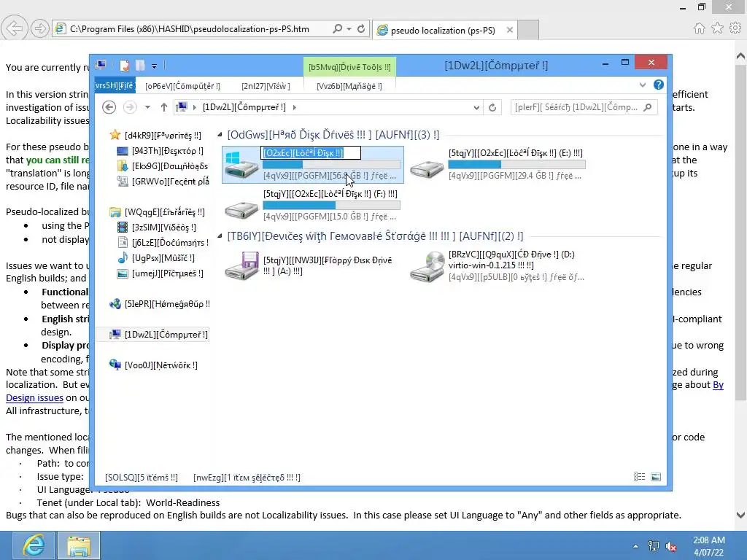The width and height of the screenshot is (747, 560).
Task: Open the Favorites star icon in sidebar
Action: click(x=115, y=135)
